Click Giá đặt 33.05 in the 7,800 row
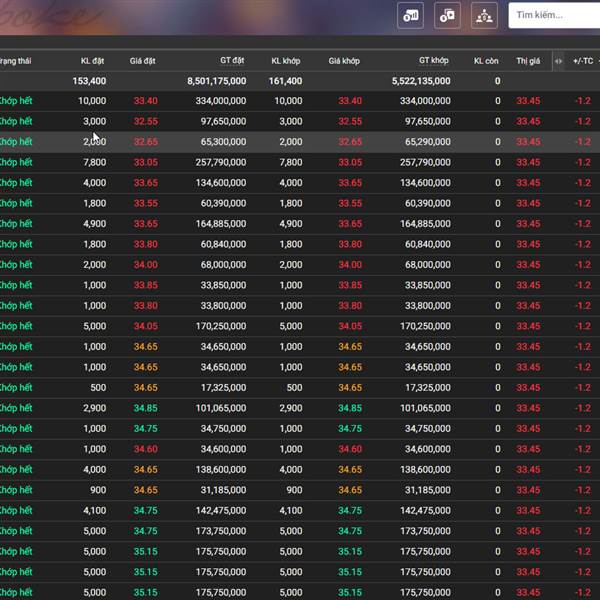The image size is (600, 600). 145,162
